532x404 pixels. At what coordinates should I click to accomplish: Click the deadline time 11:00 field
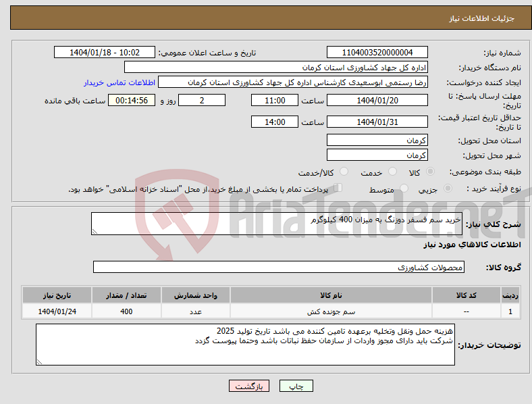275,100
